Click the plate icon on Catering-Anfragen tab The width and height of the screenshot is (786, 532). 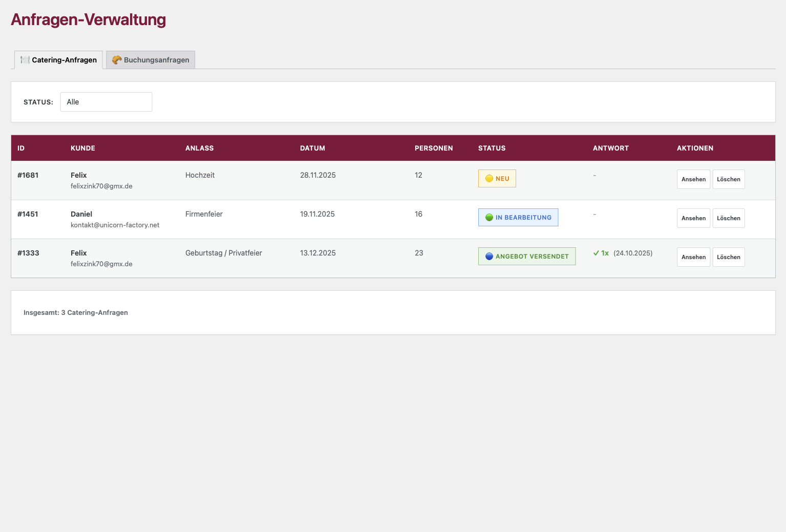click(25, 60)
